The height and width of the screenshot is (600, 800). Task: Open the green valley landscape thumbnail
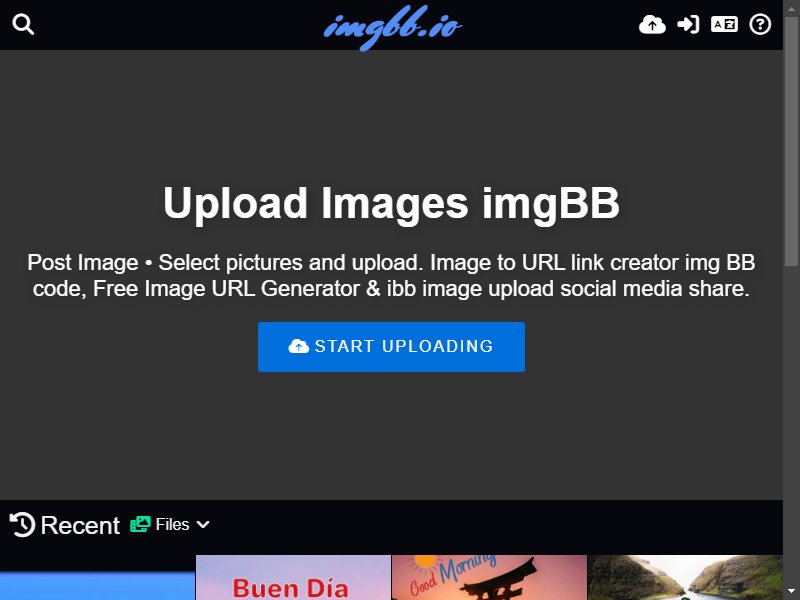coord(685,577)
